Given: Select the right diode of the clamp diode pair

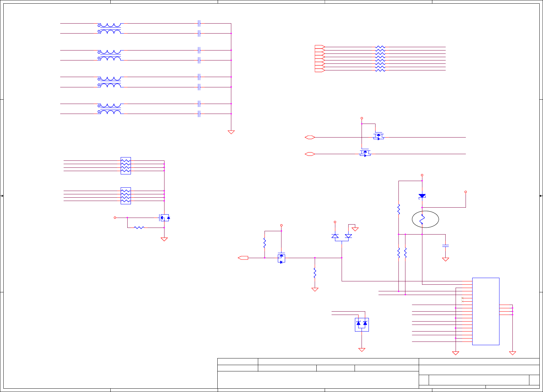Looking at the screenshot, I should [x=348, y=236].
